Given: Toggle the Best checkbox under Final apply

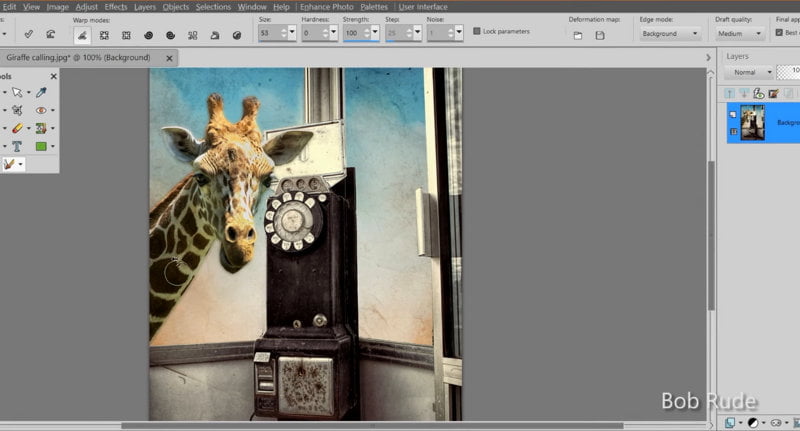Looking at the screenshot, I should (780, 33).
